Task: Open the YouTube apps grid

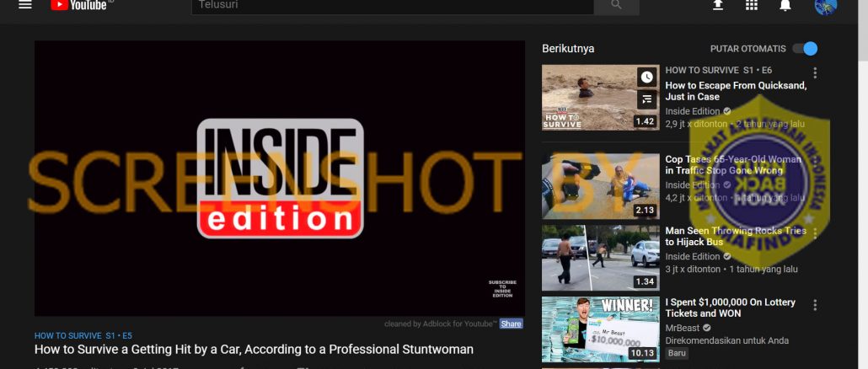Action: coord(751,5)
